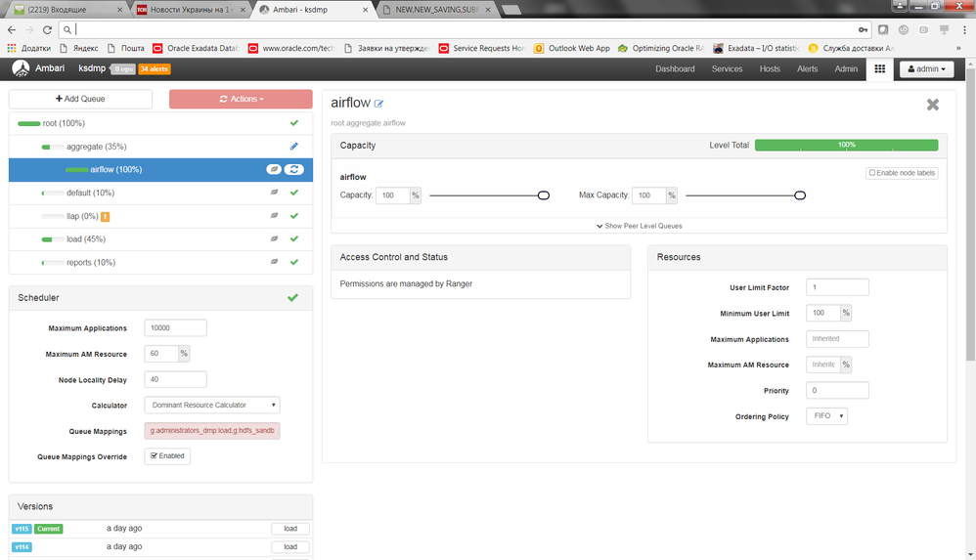Click load button for version v115
Viewport: 976px width, 560px height.
(x=290, y=529)
